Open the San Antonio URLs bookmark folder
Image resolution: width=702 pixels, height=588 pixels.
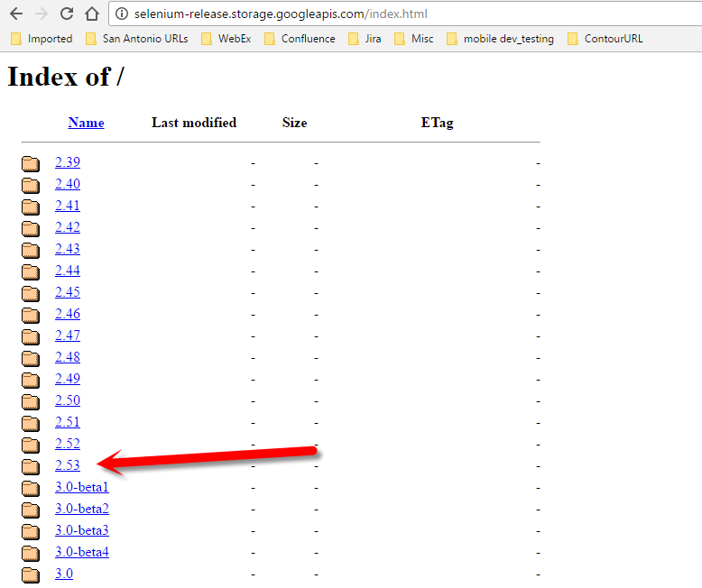(x=137, y=39)
